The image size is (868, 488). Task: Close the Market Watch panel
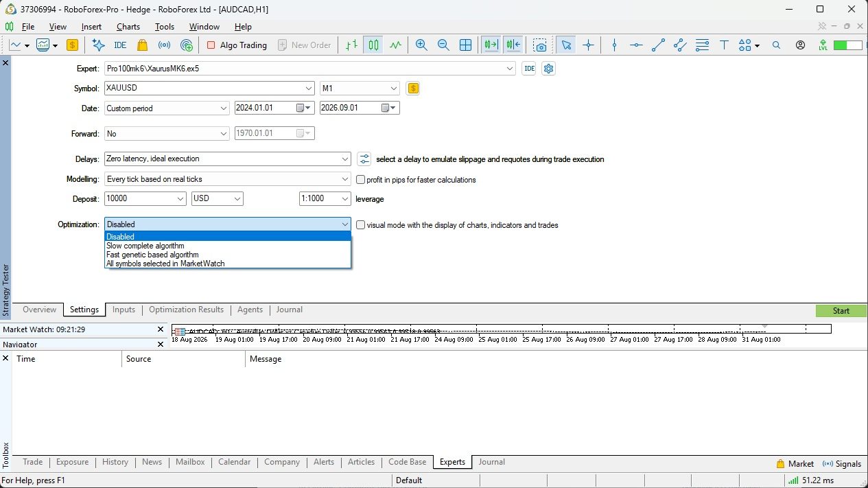pos(161,330)
